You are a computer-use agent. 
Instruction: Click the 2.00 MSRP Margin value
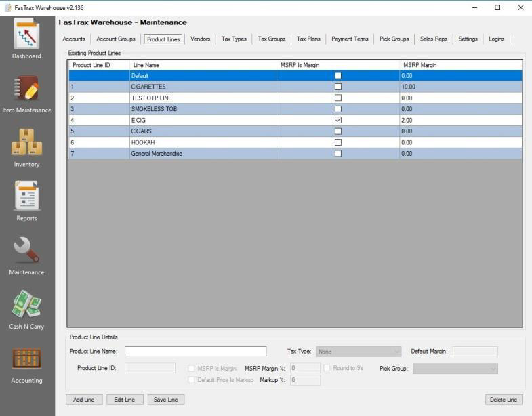tap(461, 120)
